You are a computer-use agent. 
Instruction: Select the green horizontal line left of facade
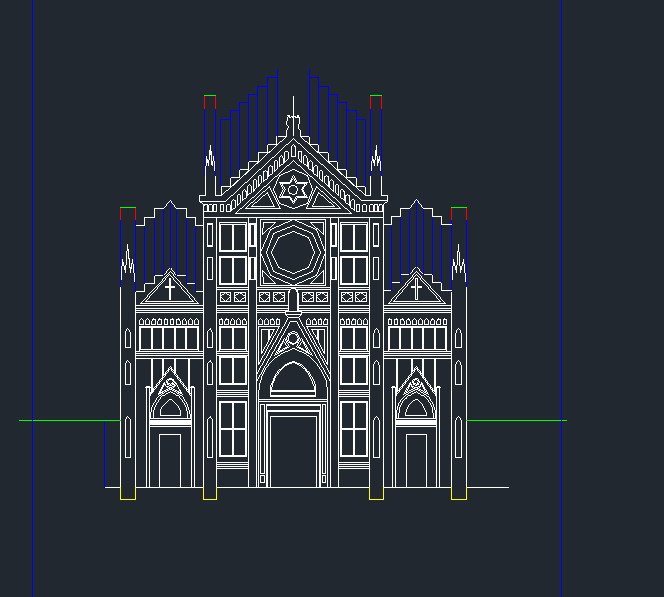coord(70,420)
